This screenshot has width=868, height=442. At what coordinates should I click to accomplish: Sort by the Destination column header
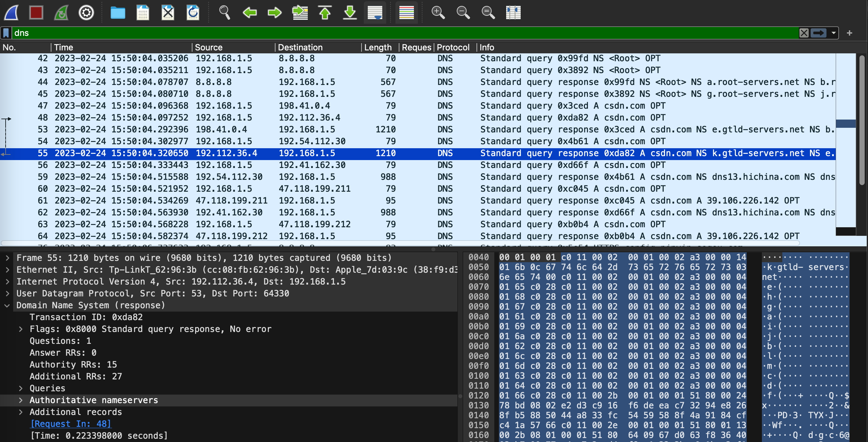pos(318,47)
